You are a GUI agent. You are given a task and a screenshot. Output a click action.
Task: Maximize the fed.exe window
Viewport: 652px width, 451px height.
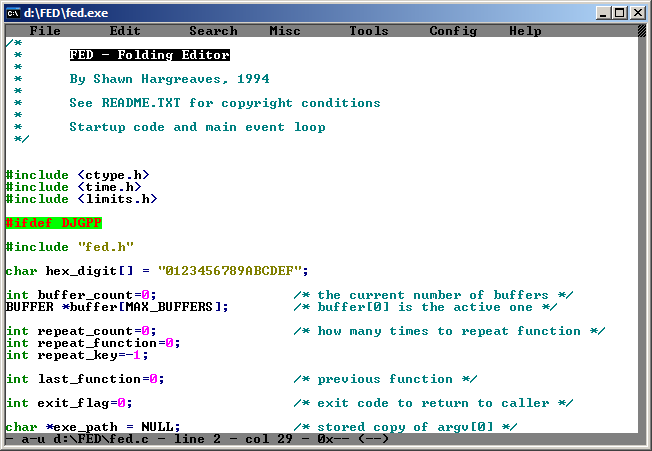point(620,12)
